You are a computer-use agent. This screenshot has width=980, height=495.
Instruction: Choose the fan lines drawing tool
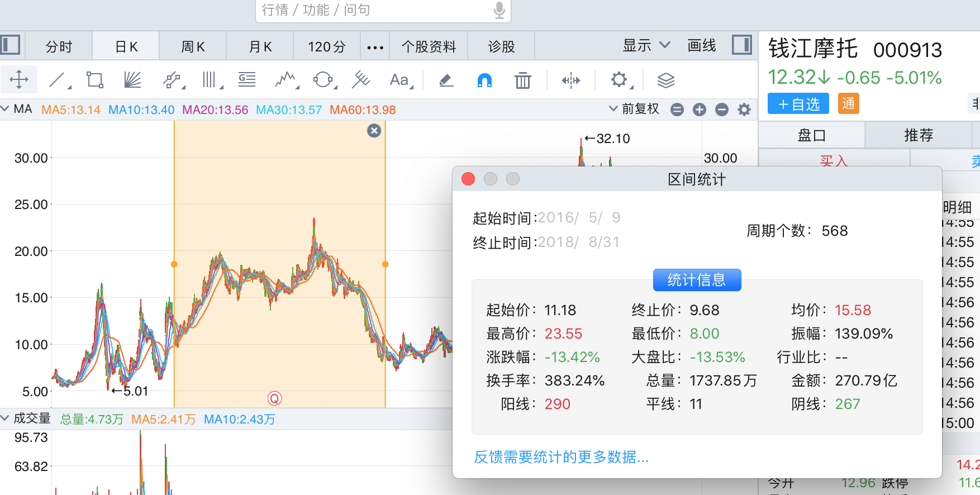pyautogui.click(x=132, y=80)
